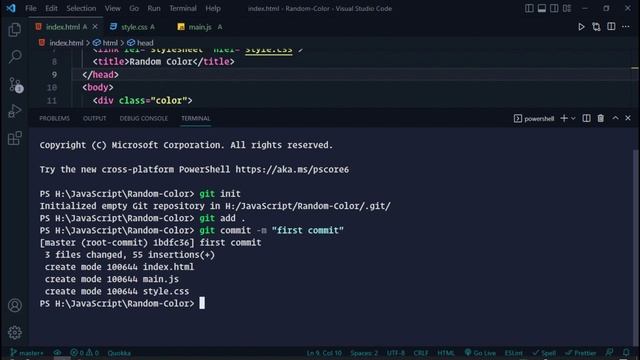
Task: Open the Go menu
Action: [x=134, y=8]
